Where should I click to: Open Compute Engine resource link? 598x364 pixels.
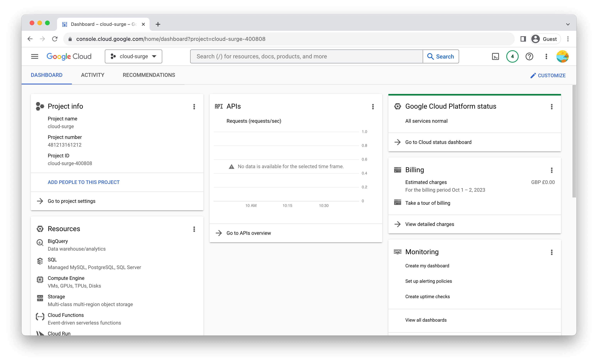click(66, 278)
